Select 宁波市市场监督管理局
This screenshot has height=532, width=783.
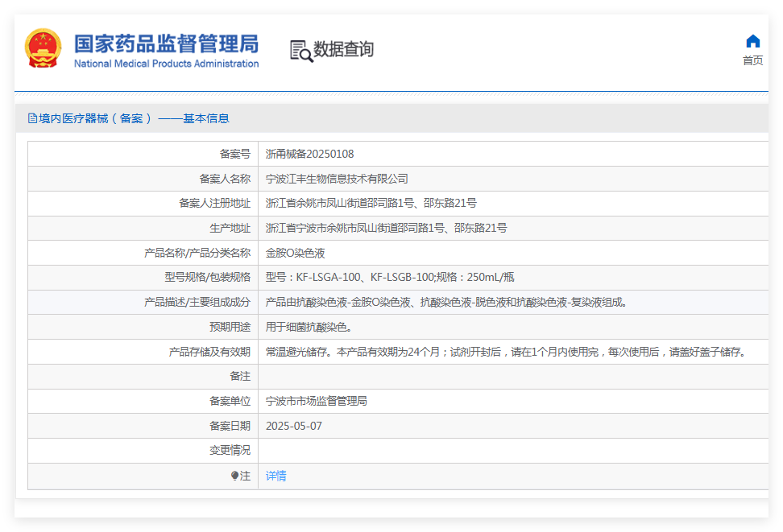click(316, 401)
